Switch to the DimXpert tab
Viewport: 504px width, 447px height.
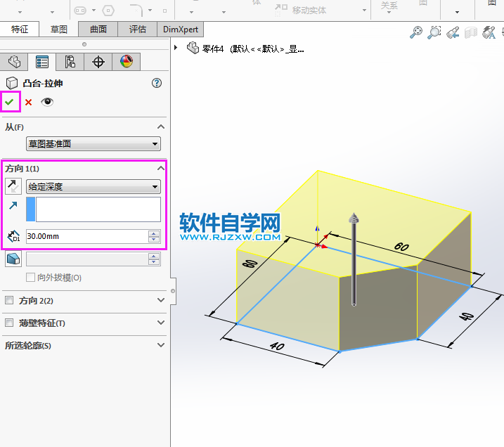[181, 30]
